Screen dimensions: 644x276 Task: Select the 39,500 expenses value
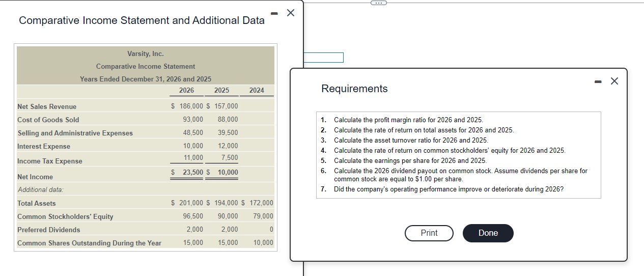click(228, 132)
